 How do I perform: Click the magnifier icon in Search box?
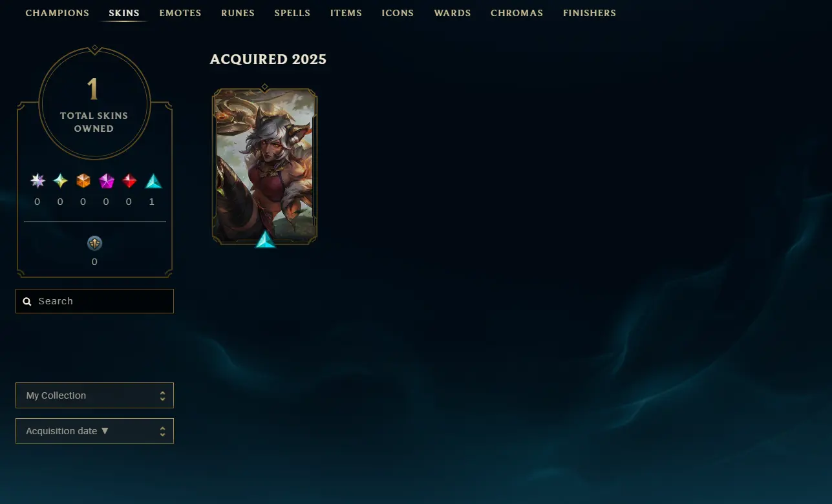coord(27,301)
